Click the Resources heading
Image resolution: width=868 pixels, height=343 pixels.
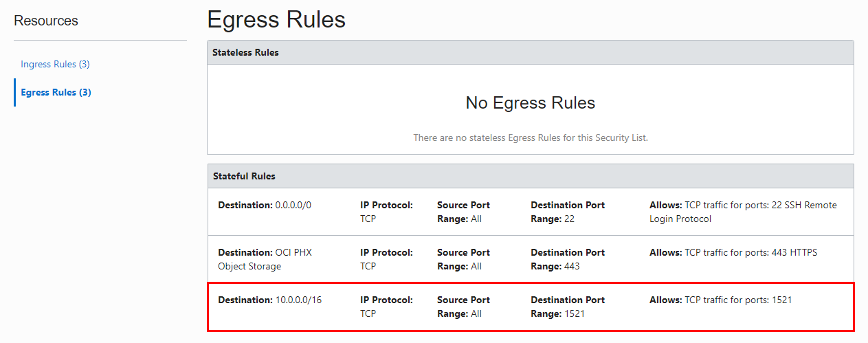point(46,21)
